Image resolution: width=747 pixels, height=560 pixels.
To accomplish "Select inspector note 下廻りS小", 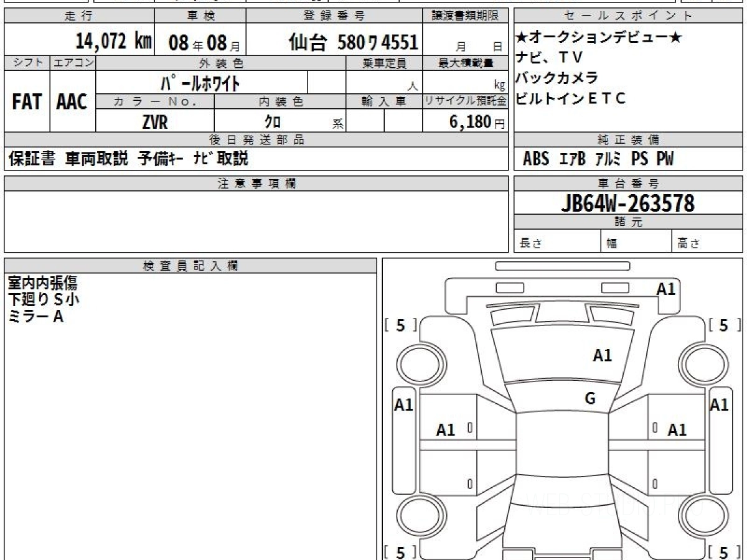I will [44, 300].
